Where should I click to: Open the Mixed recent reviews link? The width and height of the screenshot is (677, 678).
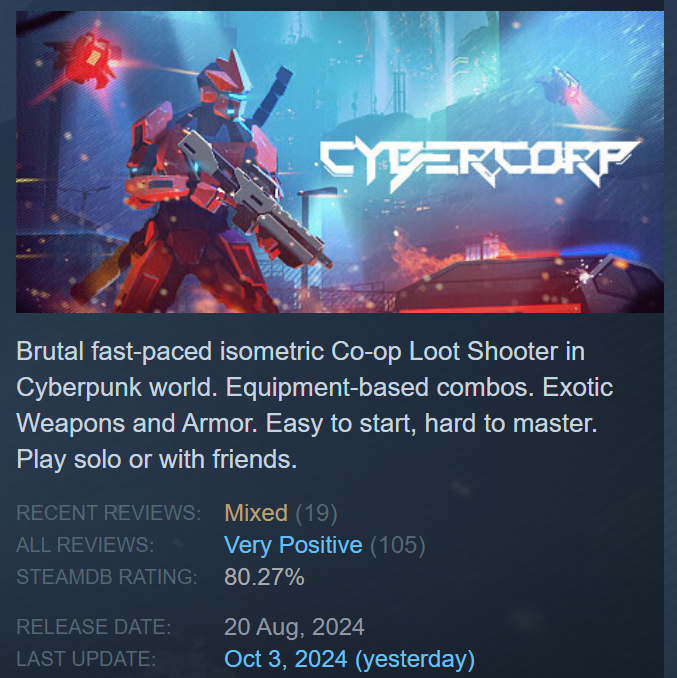click(255, 513)
